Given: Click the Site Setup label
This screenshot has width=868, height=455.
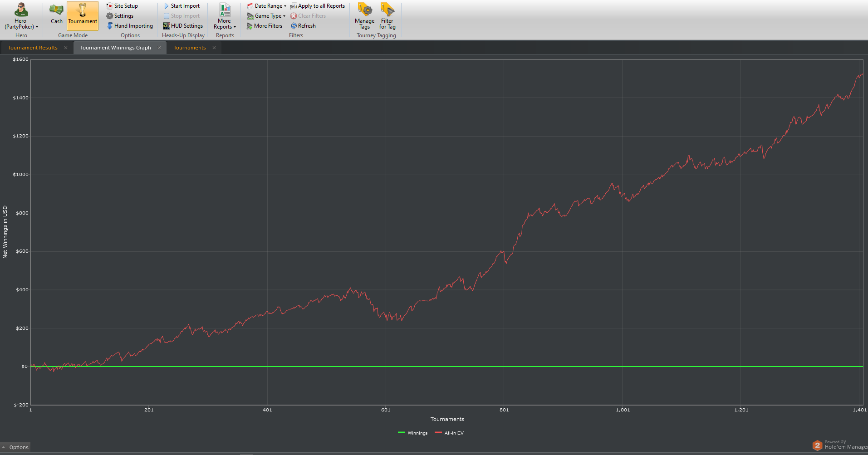Looking at the screenshot, I should coord(126,6).
